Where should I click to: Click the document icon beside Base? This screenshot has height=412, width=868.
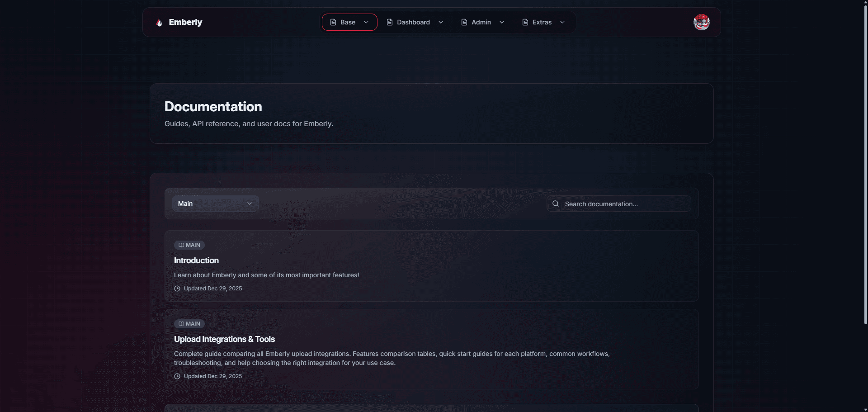pyautogui.click(x=332, y=22)
